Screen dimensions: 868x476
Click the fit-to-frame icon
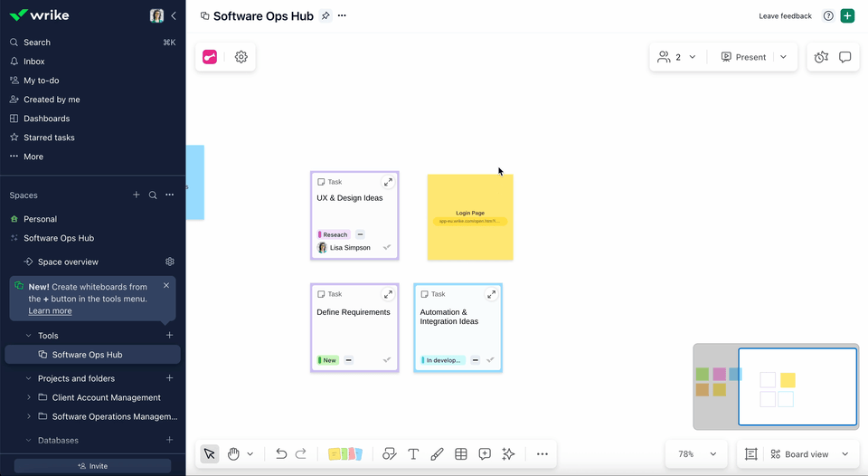tap(751, 454)
